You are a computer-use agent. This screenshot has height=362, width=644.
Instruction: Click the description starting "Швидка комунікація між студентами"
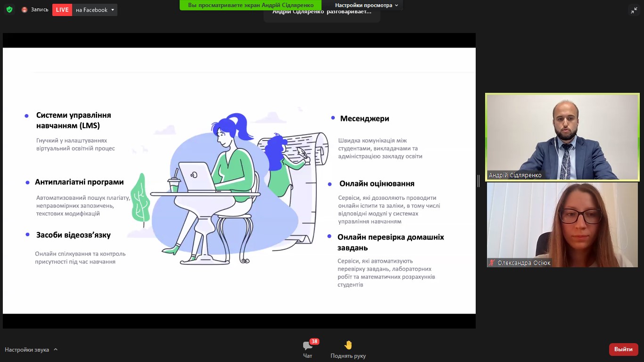(x=380, y=148)
